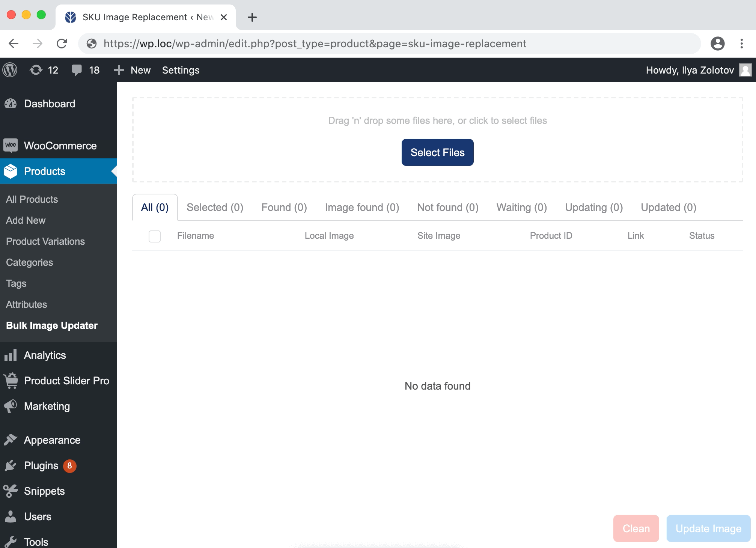
Task: Click the 'No data found' message
Action: point(437,386)
